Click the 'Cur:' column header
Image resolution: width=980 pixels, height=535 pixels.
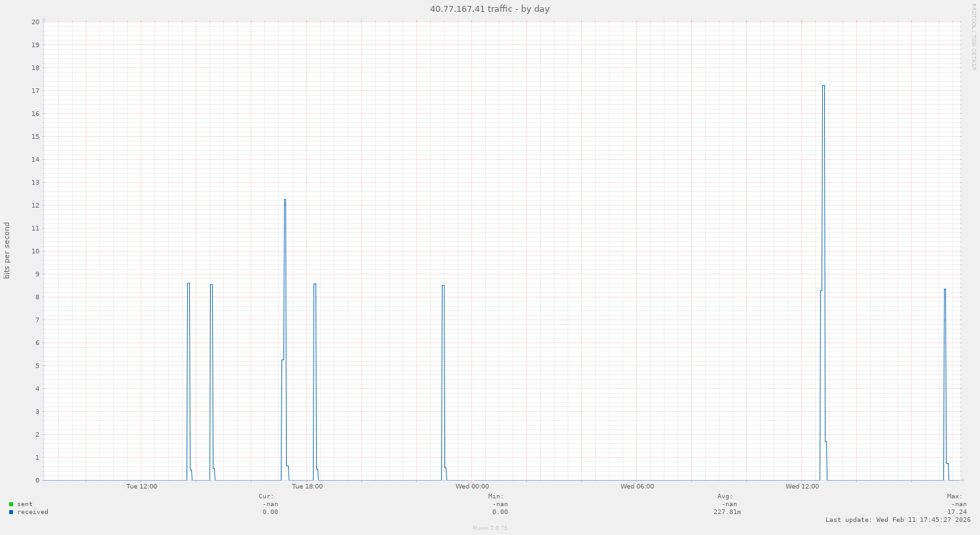coord(266,496)
